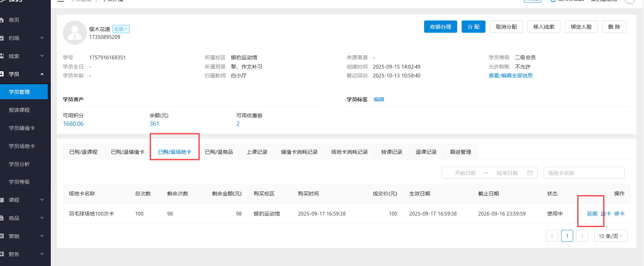This screenshot has width=644, height=266.
Task: Click the 学号 value 1757916169351
Action: click(x=107, y=58)
